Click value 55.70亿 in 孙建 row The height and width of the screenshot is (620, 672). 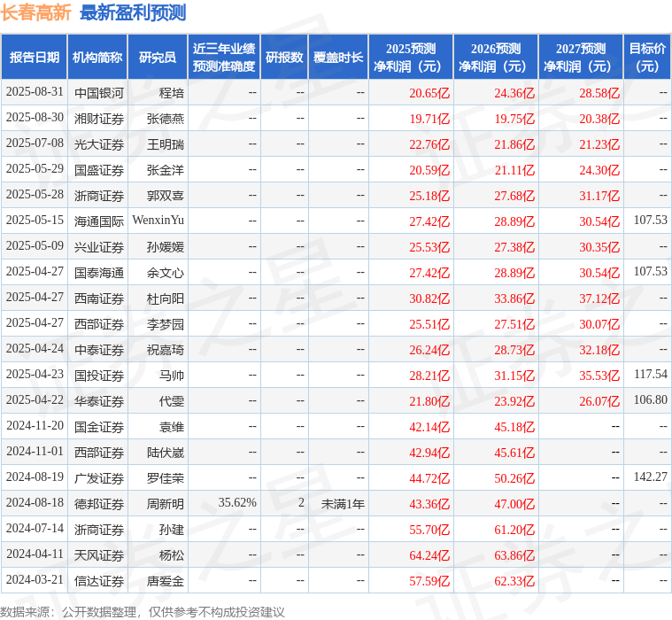click(429, 530)
